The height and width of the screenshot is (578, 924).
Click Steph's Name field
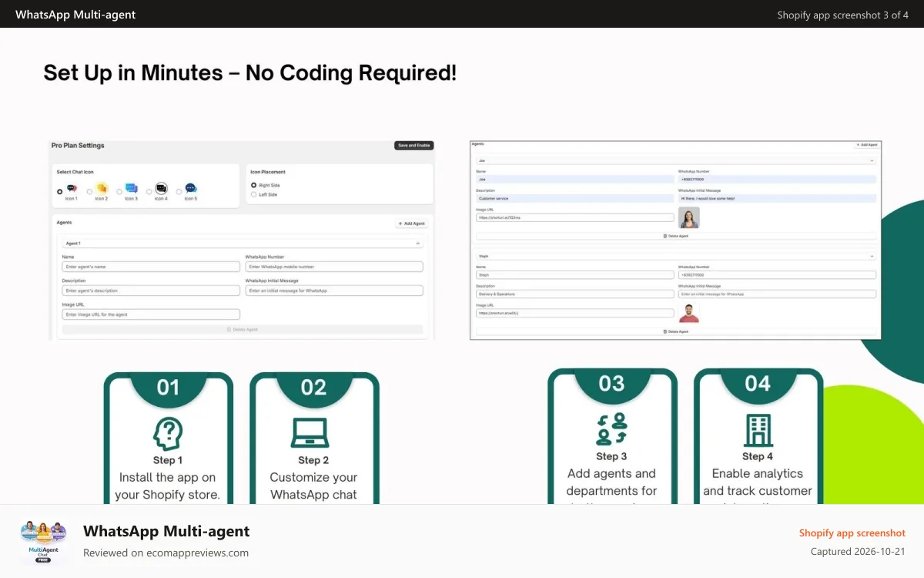[575, 274]
